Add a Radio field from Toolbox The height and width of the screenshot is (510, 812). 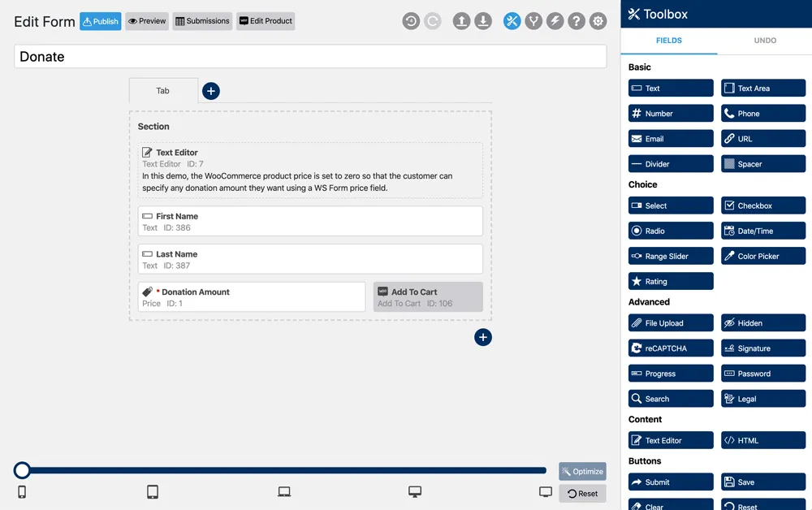pos(671,231)
